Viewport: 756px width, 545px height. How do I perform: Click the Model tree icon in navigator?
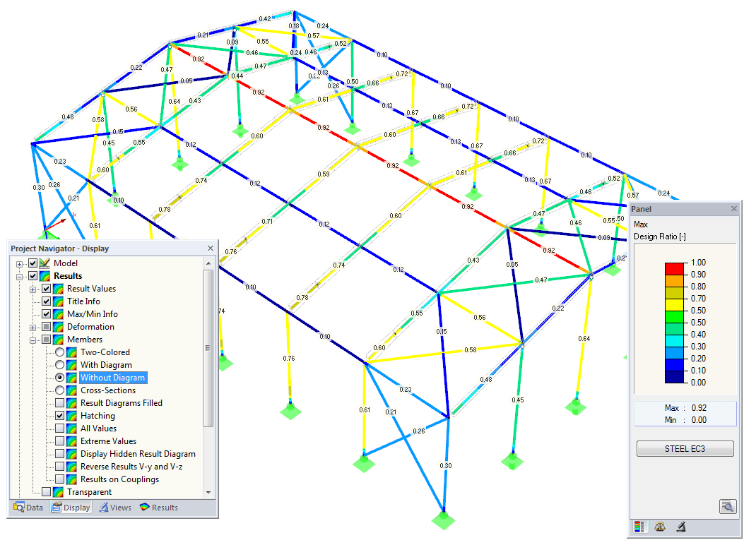pos(44,263)
